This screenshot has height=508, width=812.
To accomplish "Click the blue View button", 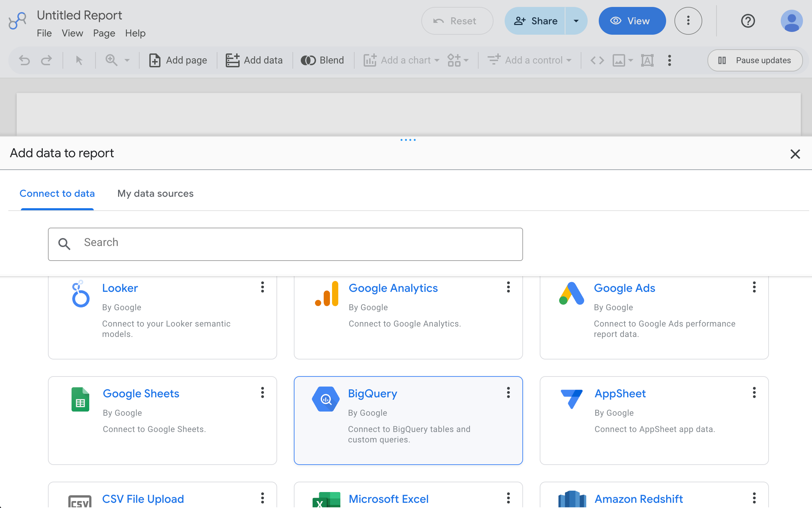I will coord(632,21).
